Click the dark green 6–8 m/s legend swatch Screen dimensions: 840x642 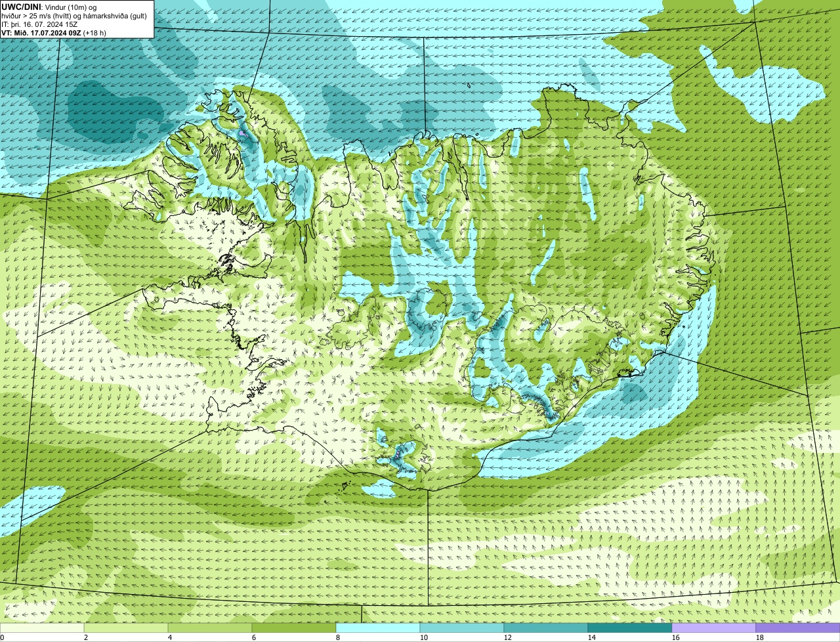point(294,628)
